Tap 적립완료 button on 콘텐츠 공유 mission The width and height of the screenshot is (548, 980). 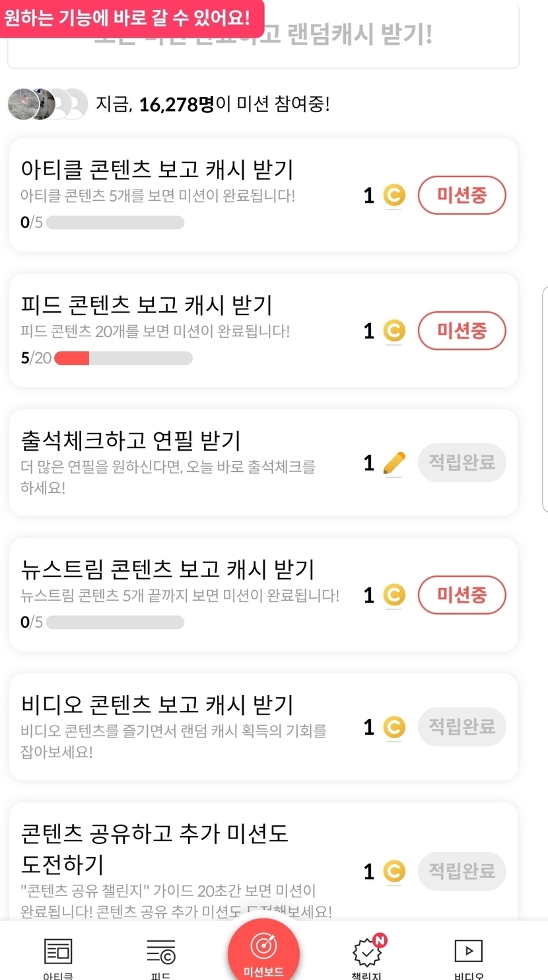pyautogui.click(x=462, y=870)
